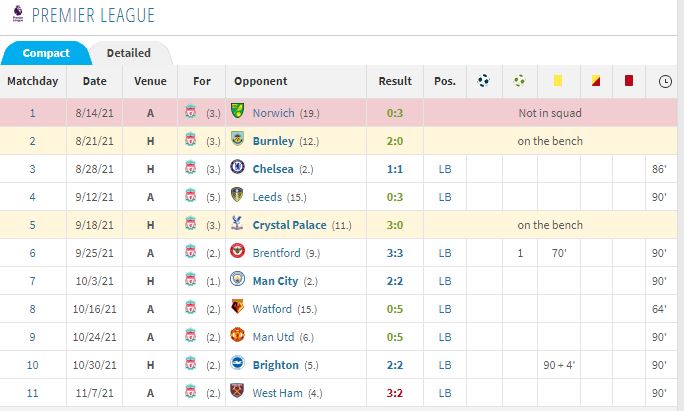Open the Burnley opponent link
The height and width of the screenshot is (411, 684).
(273, 141)
